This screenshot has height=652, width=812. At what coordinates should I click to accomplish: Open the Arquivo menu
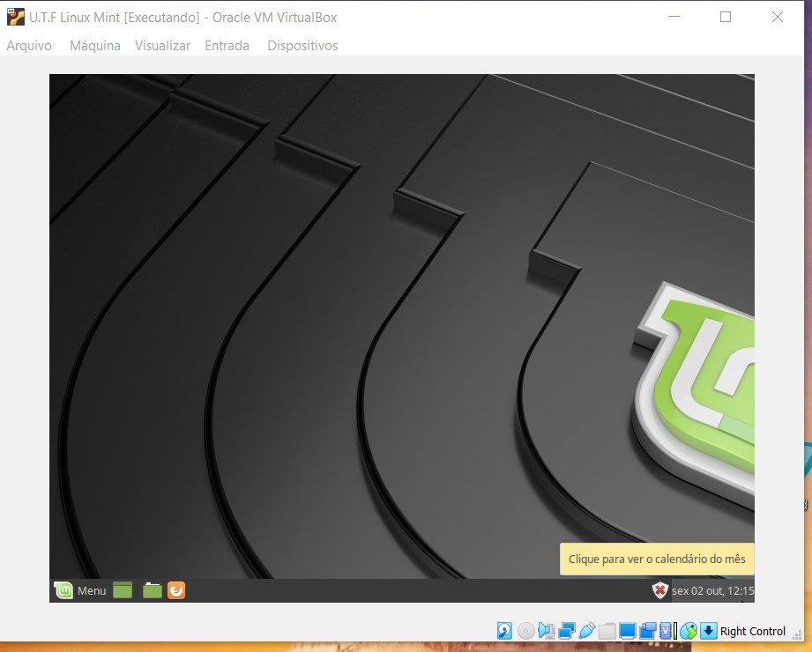(29, 46)
